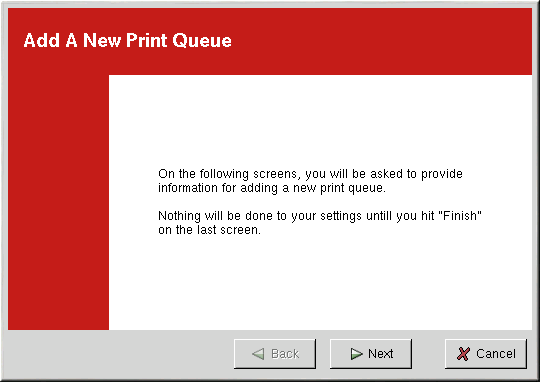Click empty white area above the instructions
Image resolution: width=540 pixels, height=382 pixels.
pyautogui.click(x=320, y=121)
